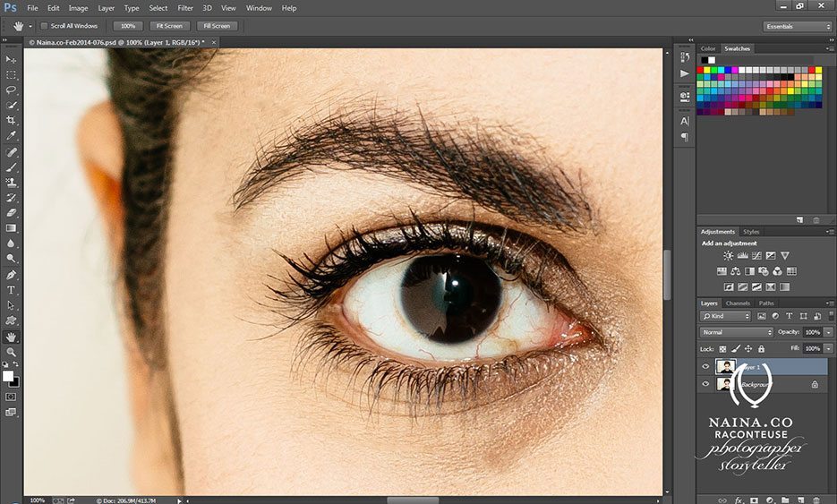Add a Black & White adjustment

click(749, 271)
